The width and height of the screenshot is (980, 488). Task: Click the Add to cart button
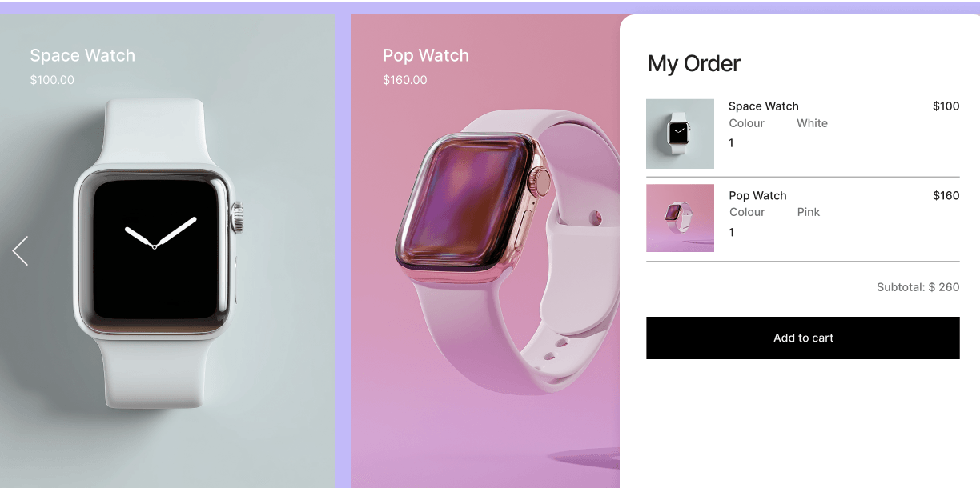coord(802,338)
